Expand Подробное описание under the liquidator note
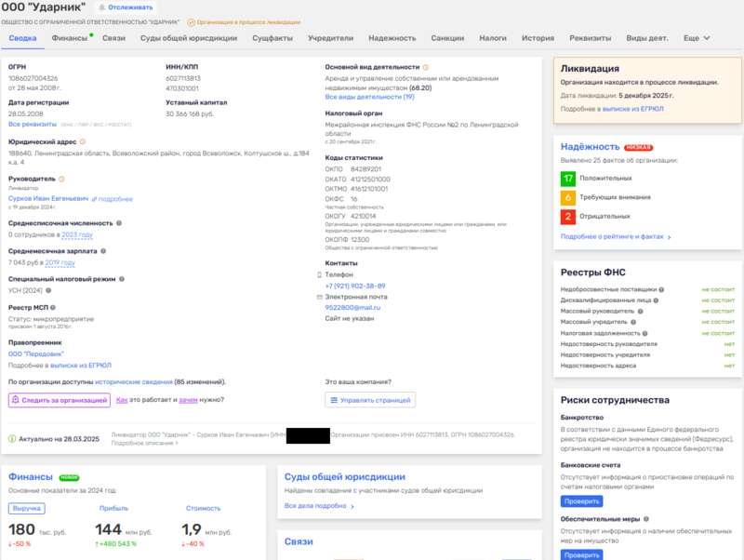This screenshot has width=744, height=560. pos(145,443)
